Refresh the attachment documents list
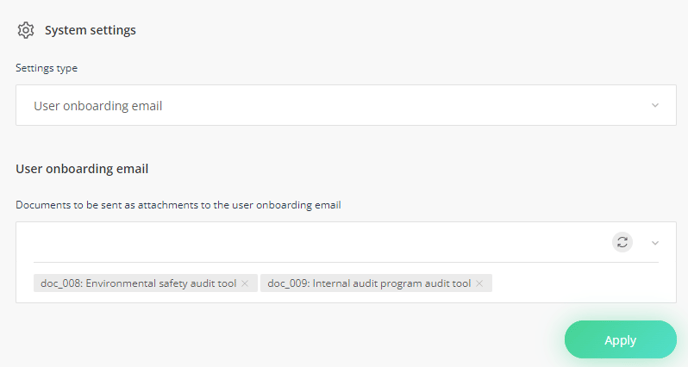688x367 pixels. coord(622,242)
